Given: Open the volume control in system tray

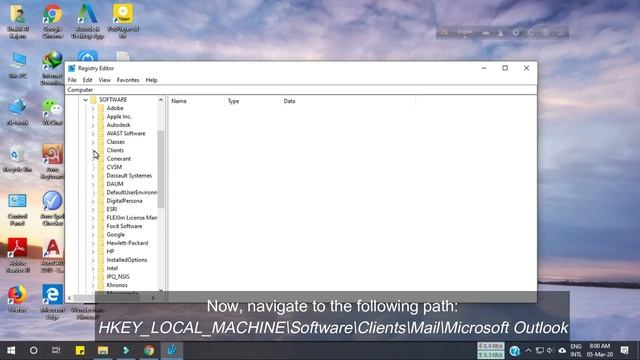Looking at the screenshot, I should (x=550, y=351).
